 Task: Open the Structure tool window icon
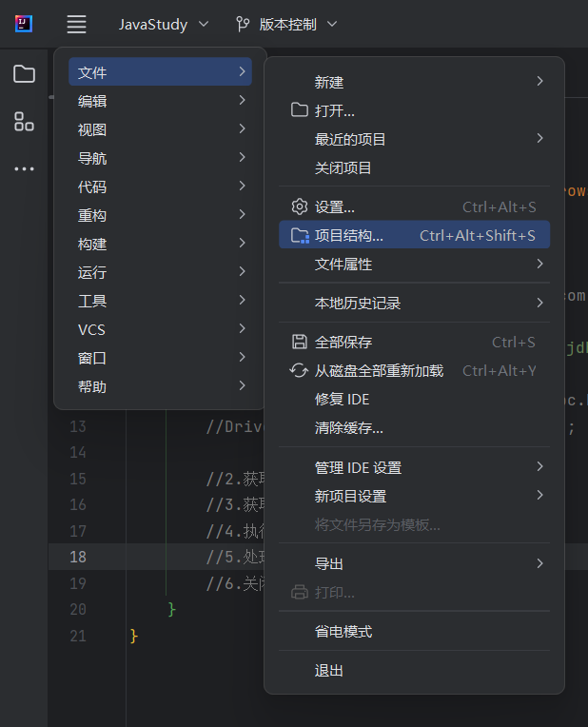(24, 122)
